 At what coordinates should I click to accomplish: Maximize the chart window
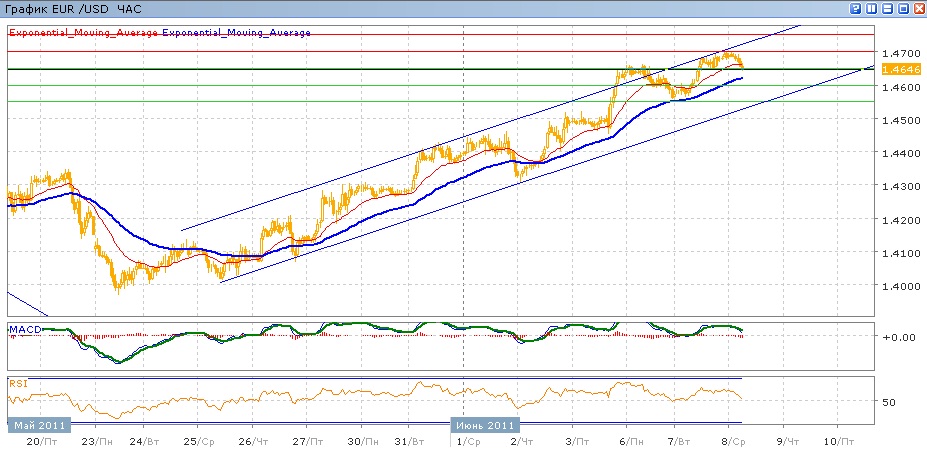tap(904, 8)
